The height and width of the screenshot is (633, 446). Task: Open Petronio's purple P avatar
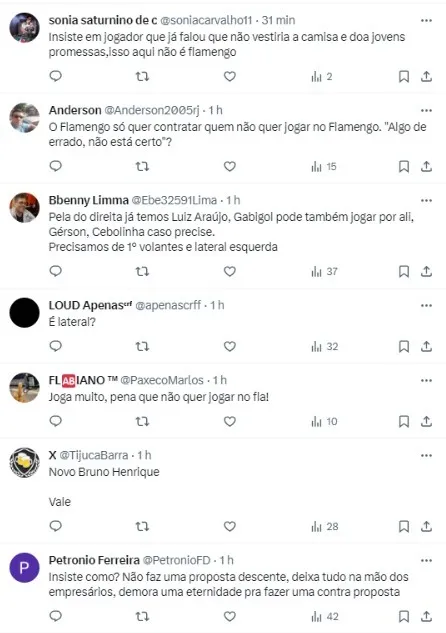pos(25,568)
